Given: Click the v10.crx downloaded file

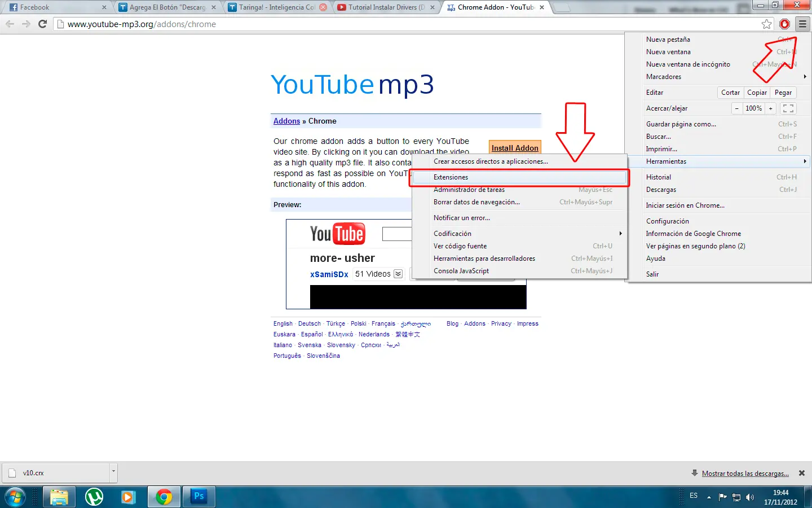Looking at the screenshot, I should click(x=56, y=473).
